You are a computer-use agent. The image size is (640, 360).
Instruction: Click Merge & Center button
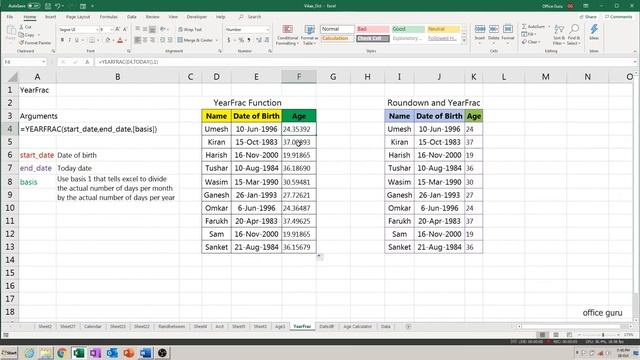(x=195, y=40)
